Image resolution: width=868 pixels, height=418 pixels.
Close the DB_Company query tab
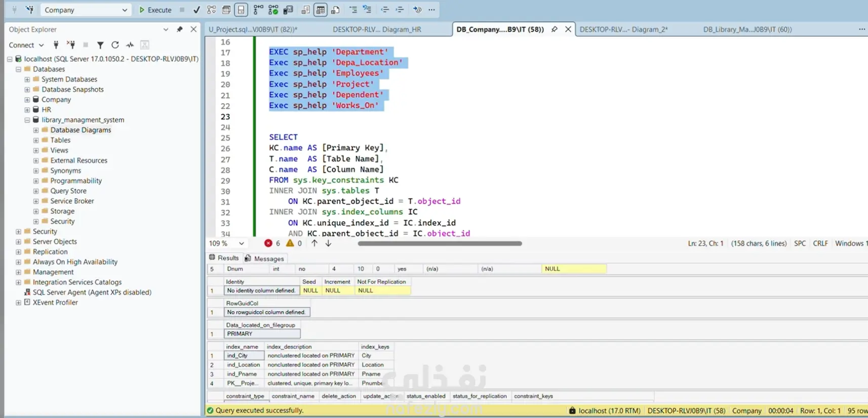pos(568,29)
